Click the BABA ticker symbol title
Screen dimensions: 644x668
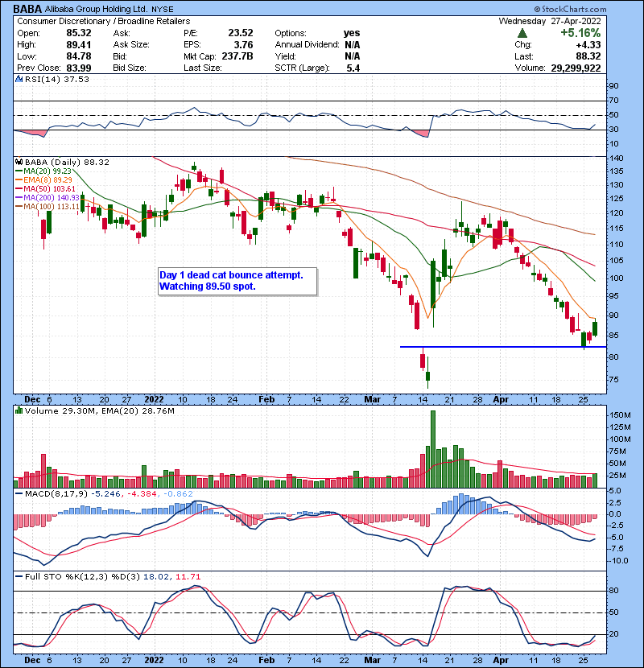coord(27,9)
